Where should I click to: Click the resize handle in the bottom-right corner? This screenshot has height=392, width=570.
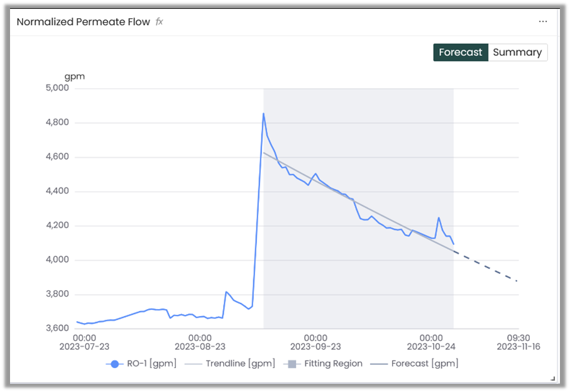click(x=553, y=378)
